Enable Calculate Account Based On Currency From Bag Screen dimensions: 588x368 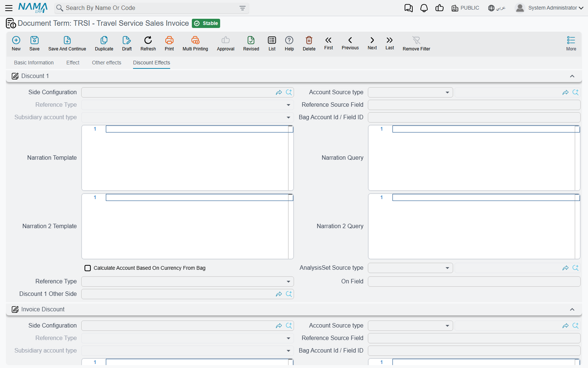pyautogui.click(x=88, y=268)
